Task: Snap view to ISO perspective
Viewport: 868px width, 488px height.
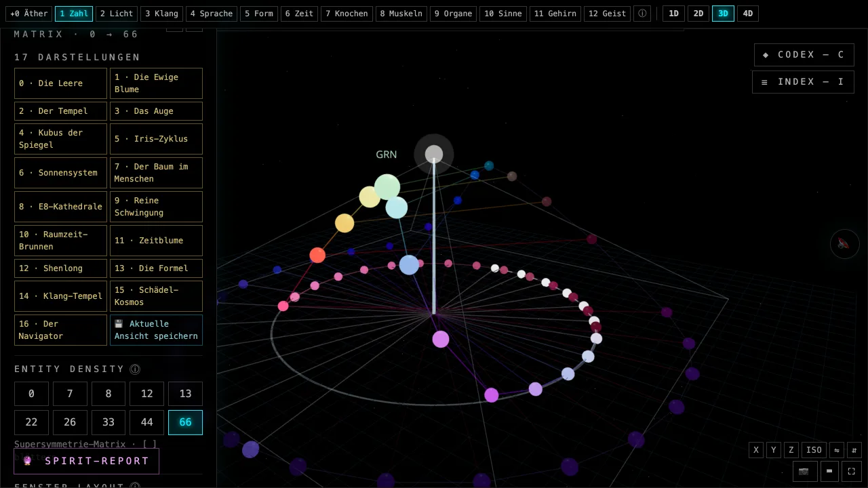Action: 814,450
